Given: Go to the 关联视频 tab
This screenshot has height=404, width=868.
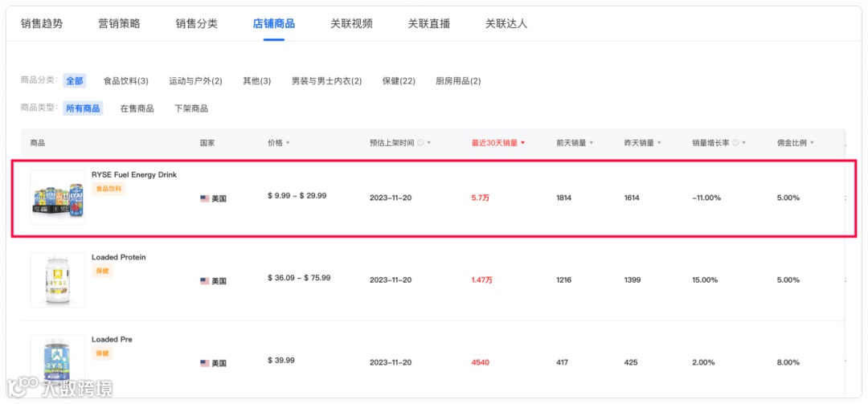Looking at the screenshot, I should [351, 24].
